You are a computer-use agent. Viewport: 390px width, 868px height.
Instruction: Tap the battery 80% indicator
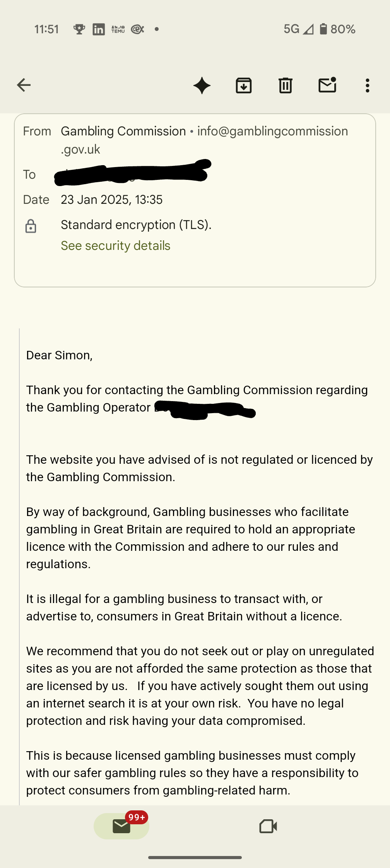(x=337, y=29)
